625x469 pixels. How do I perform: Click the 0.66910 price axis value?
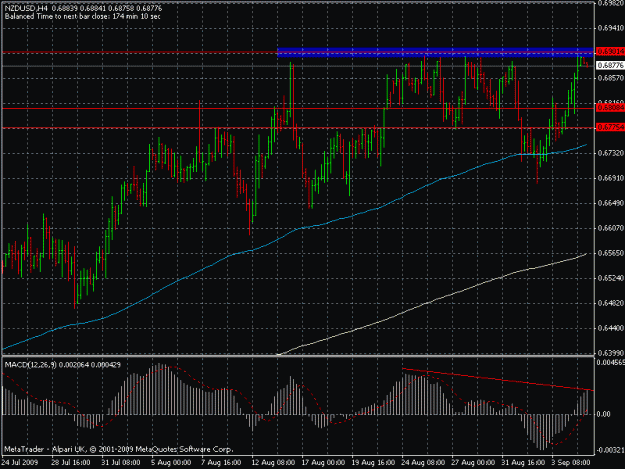[x=611, y=178]
